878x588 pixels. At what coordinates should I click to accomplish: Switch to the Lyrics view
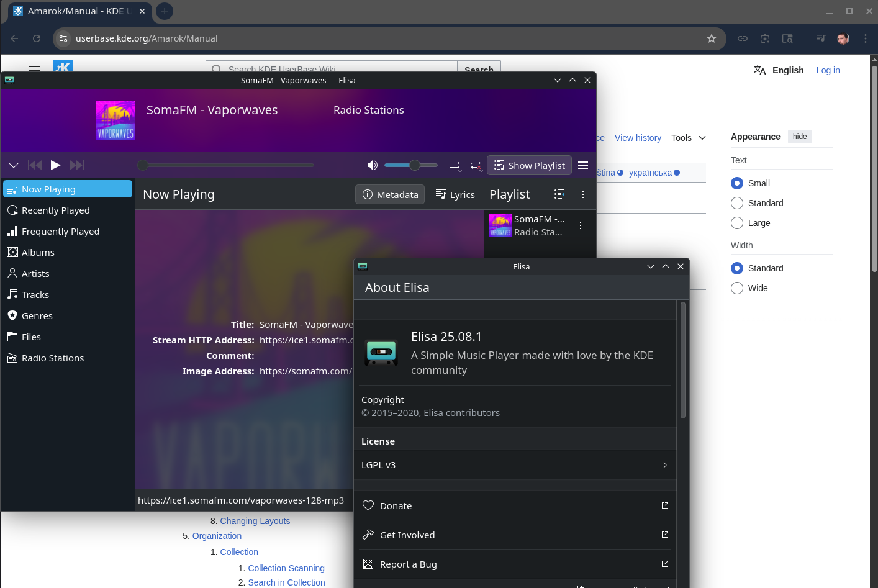pyautogui.click(x=455, y=194)
